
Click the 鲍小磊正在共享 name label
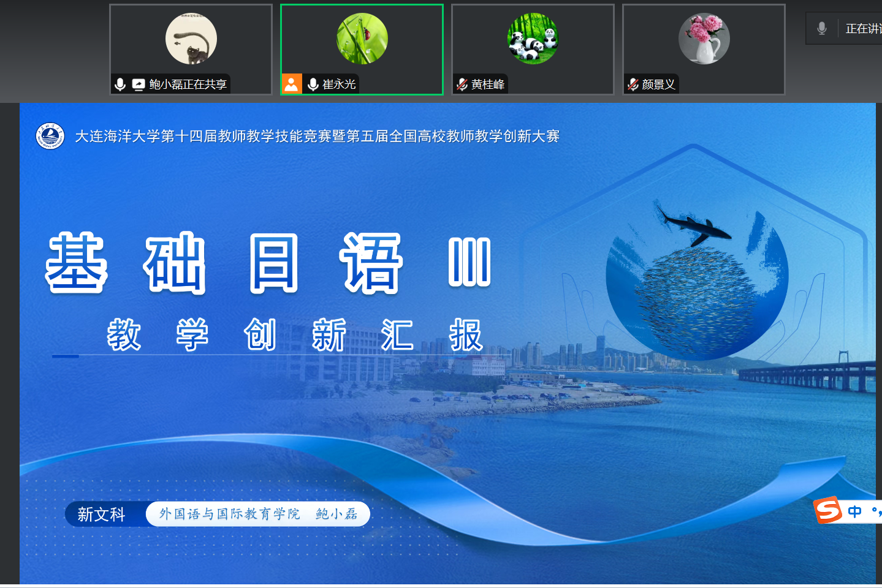[188, 85]
